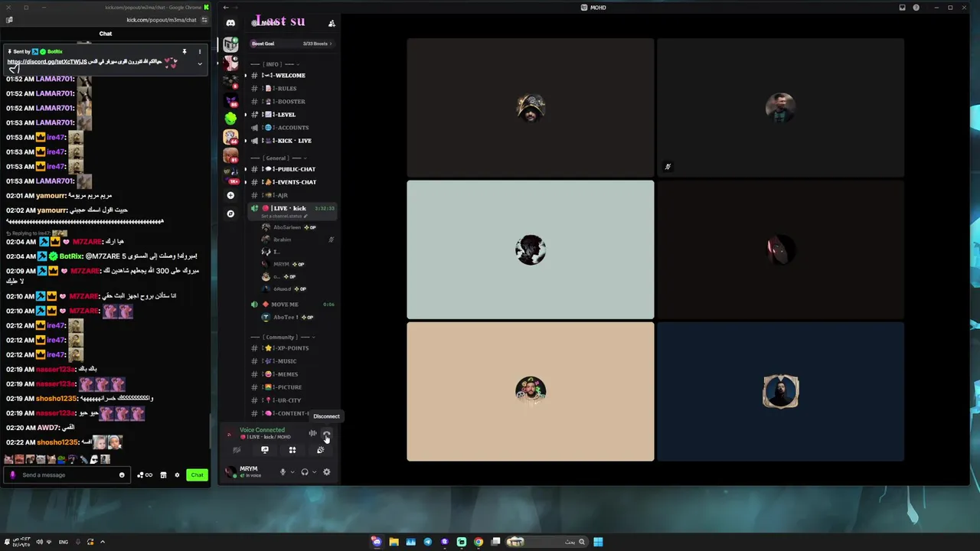Click the invite members icon beside server name
This screenshot has height=551, width=980.
pos(332,23)
